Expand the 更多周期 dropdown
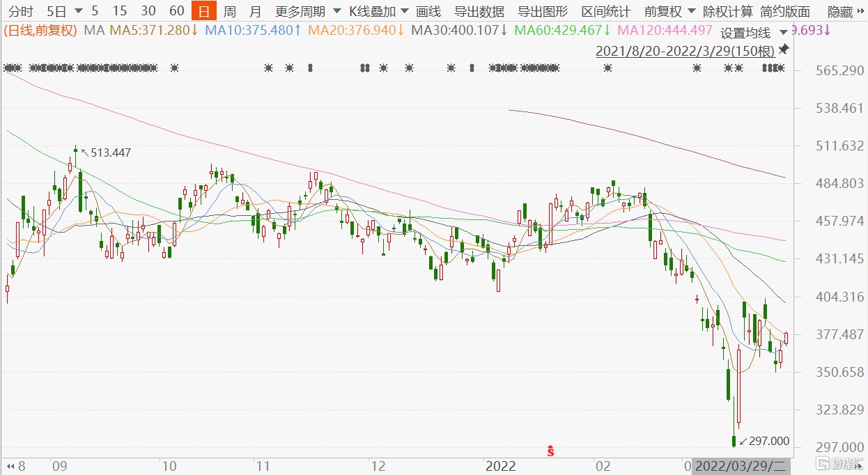 [x=307, y=11]
